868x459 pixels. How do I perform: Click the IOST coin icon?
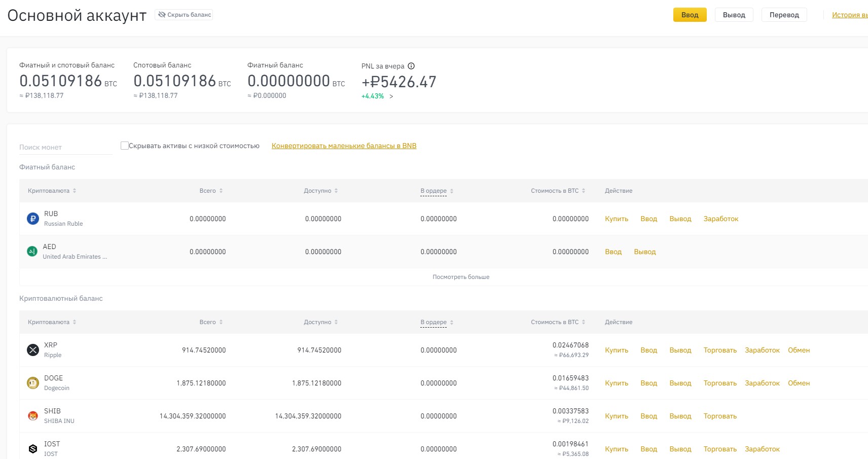(33, 449)
